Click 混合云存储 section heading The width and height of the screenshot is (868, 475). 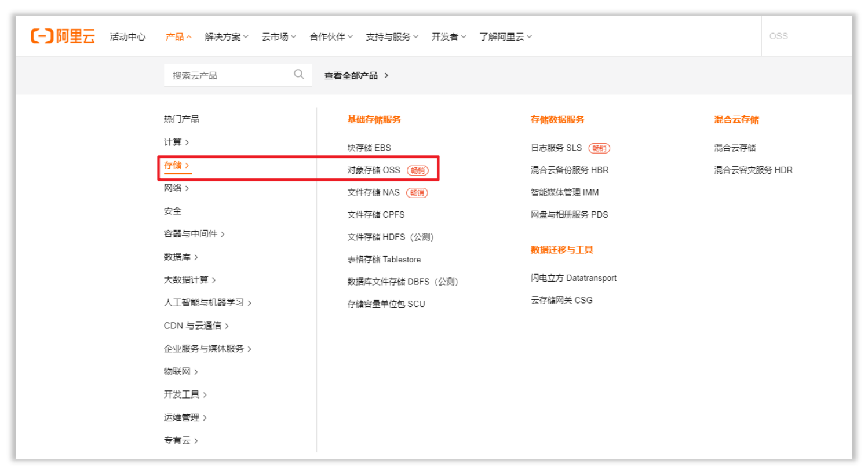point(736,119)
